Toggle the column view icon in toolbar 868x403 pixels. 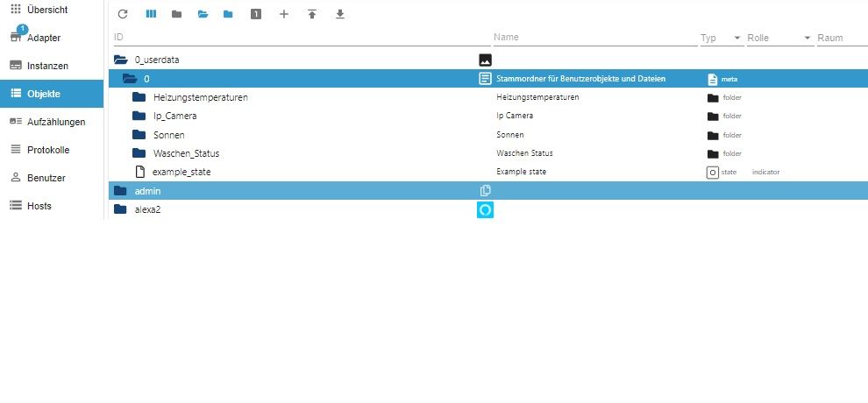point(150,15)
